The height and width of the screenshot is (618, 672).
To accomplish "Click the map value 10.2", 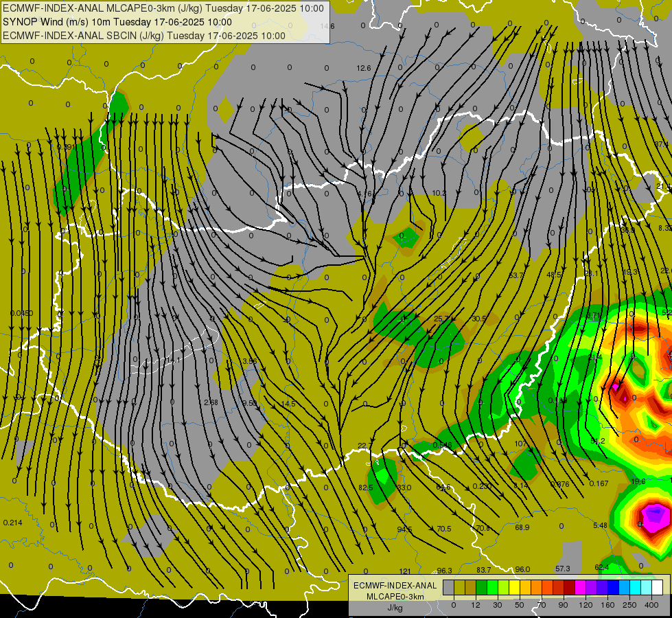I will pos(439,194).
